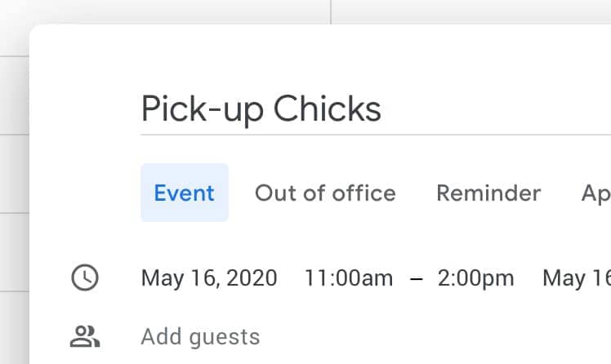The height and width of the screenshot is (364, 611).
Task: Open the start date May 16, 2020
Action: [x=209, y=278]
